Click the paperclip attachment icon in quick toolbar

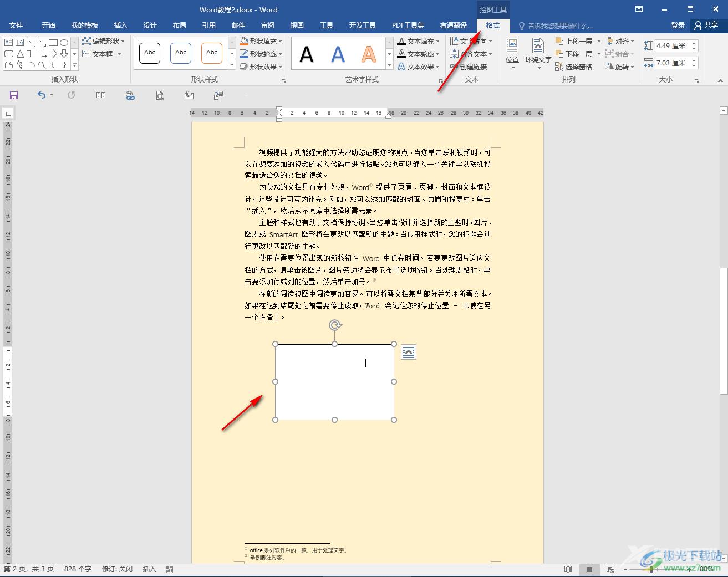pos(189,95)
